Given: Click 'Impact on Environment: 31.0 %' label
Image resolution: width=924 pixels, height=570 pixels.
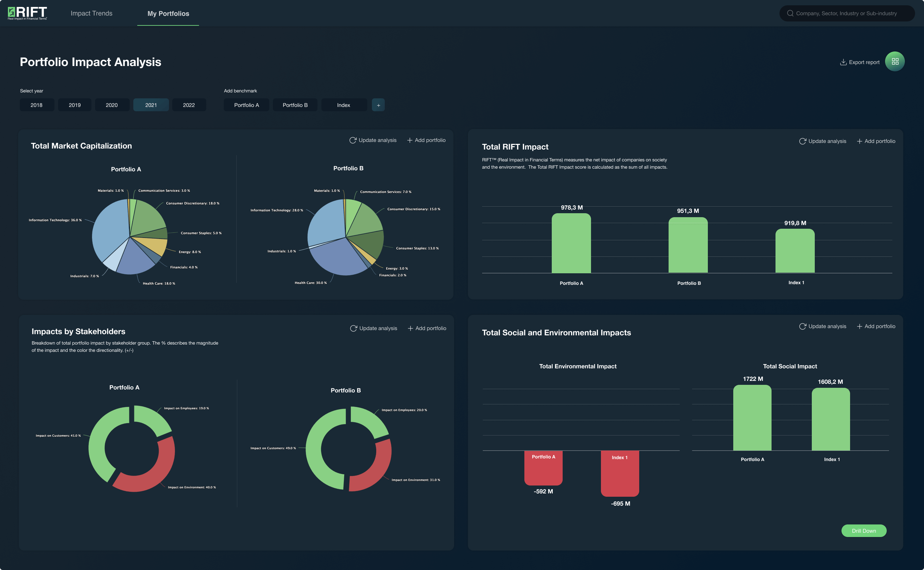Looking at the screenshot, I should pos(416,480).
